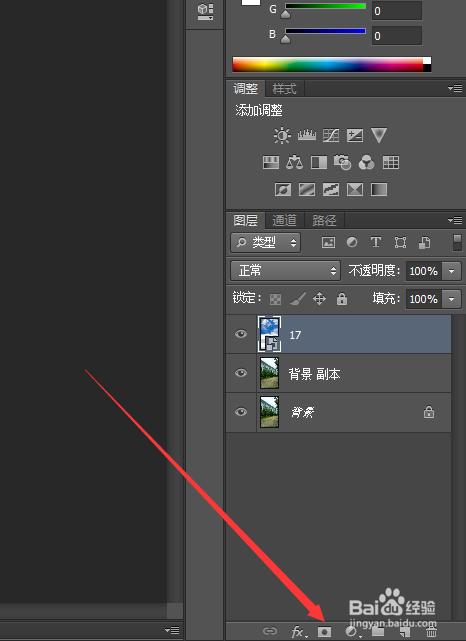
Task: Toggle lock all padlock
Action: [342, 299]
